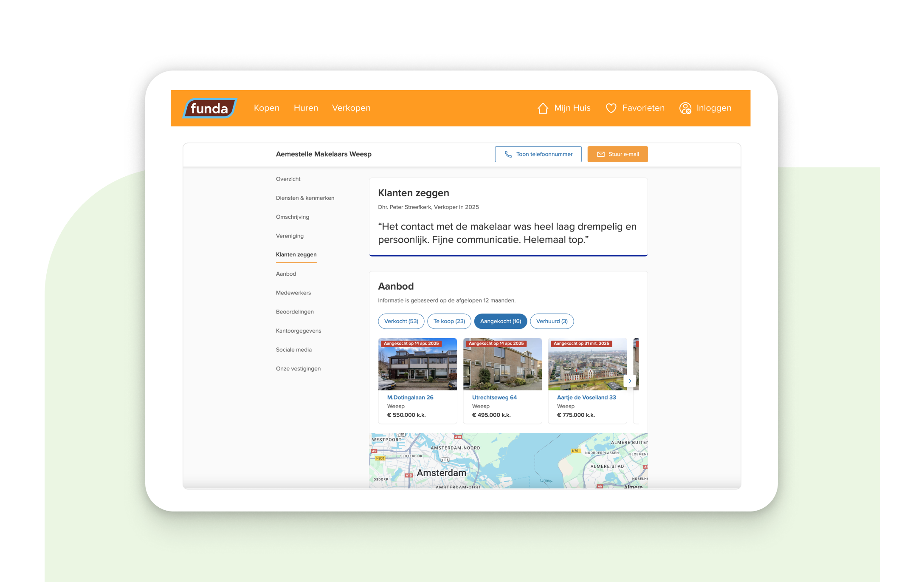The image size is (924, 582).
Task: Select Klanten zeggen in sidebar
Action: pos(296,254)
